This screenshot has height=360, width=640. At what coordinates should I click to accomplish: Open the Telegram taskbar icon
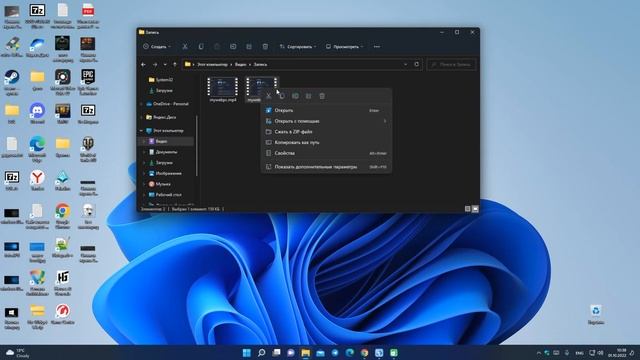(x=335, y=353)
